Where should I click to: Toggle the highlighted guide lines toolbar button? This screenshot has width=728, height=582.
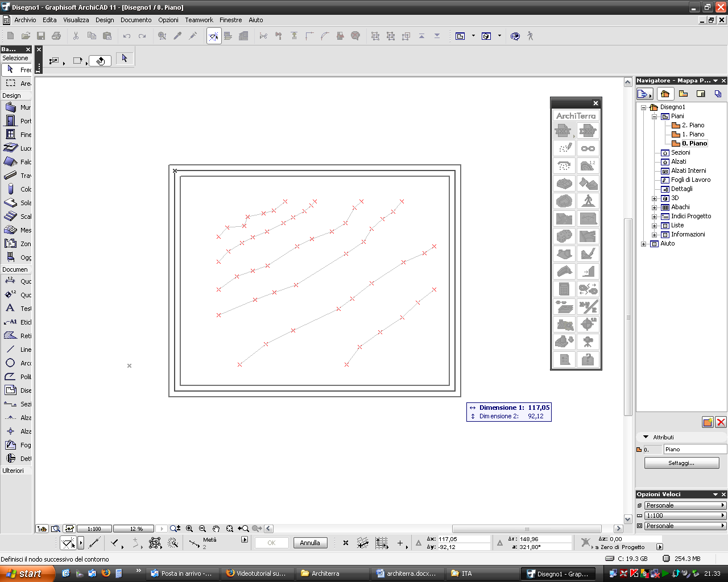click(214, 36)
